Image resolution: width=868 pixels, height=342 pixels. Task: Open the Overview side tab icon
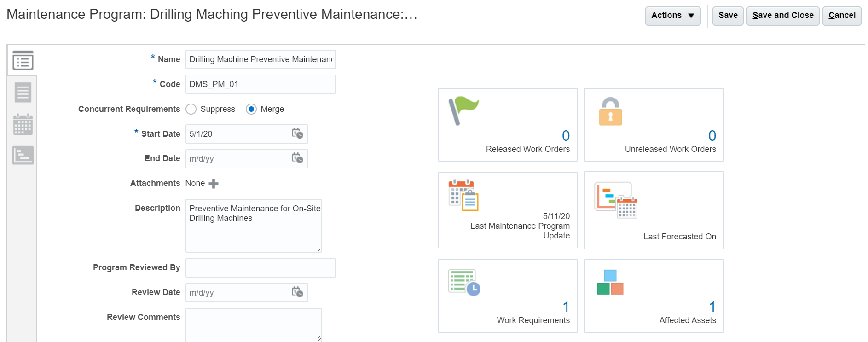click(x=23, y=60)
